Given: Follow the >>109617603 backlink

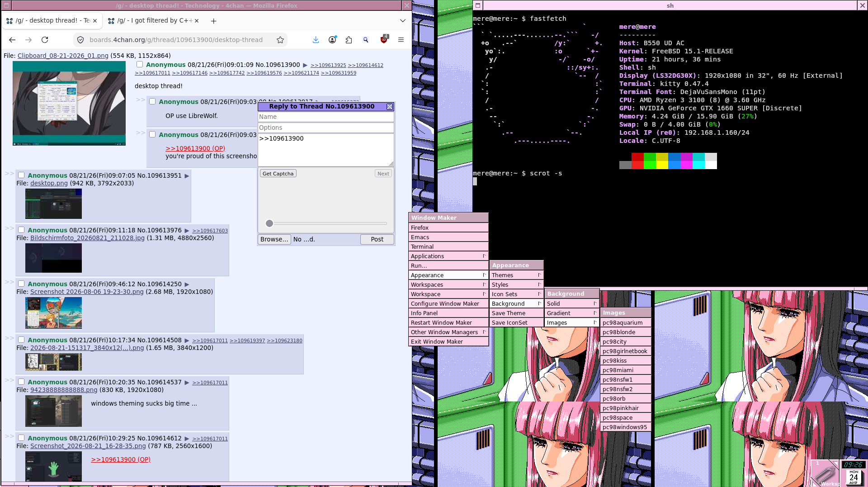Looking at the screenshot, I should tap(210, 231).
